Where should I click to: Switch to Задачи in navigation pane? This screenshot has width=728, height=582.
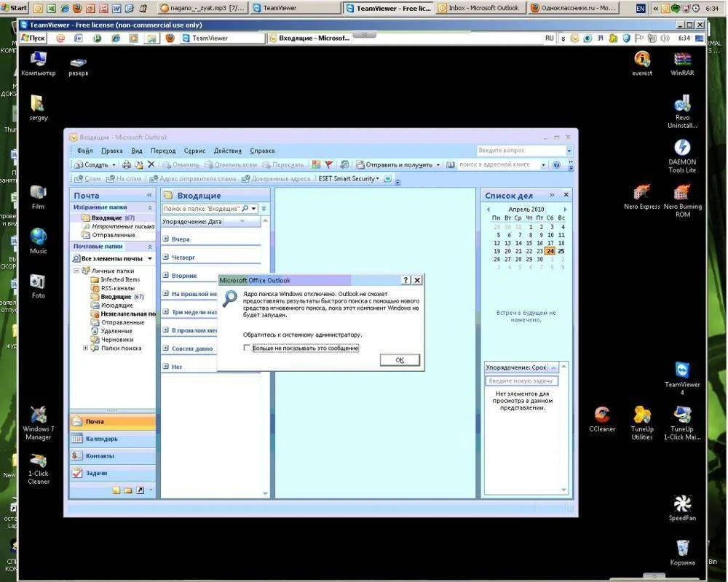point(113,473)
